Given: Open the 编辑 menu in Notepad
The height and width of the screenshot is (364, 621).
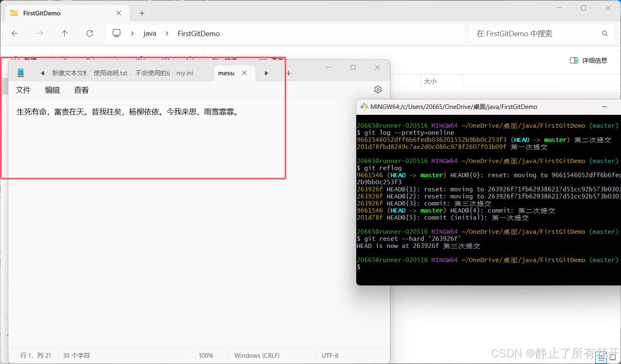Looking at the screenshot, I should (52, 90).
